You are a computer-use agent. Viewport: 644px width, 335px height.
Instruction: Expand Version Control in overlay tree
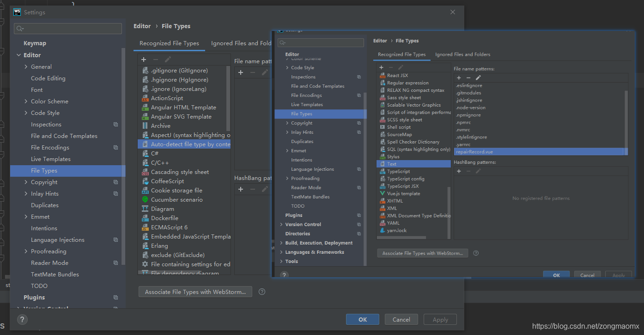point(281,225)
